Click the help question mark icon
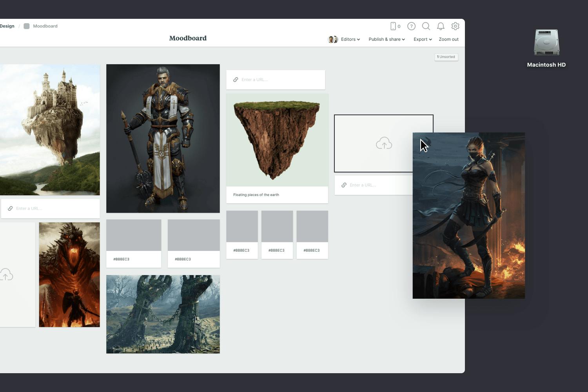 [x=411, y=26]
